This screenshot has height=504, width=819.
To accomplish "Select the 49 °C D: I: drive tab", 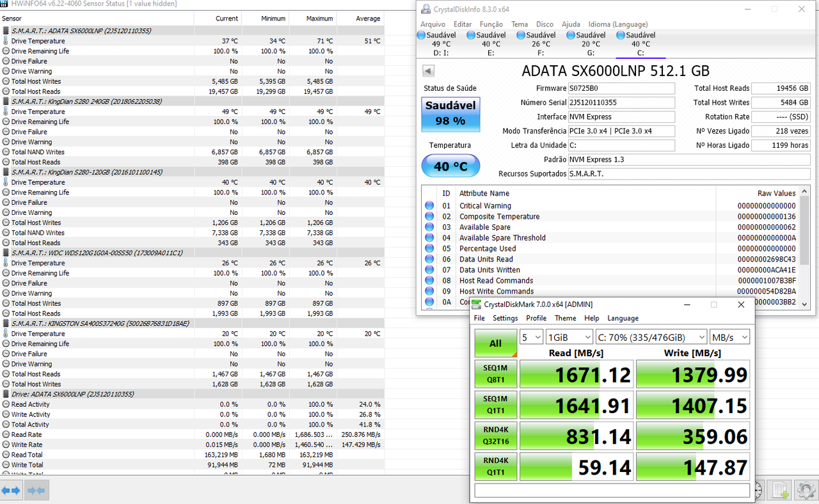I will (x=441, y=43).
